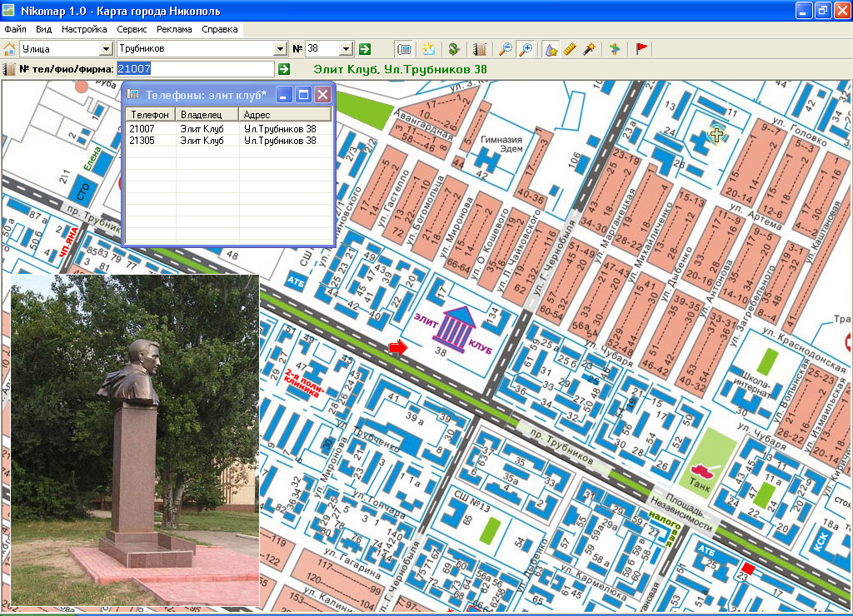
Task: Open the Улица type dropdown
Action: pyautogui.click(x=107, y=49)
